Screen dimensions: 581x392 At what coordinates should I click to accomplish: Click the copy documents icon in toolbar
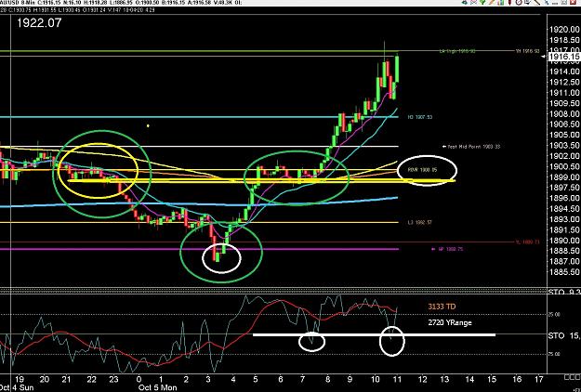click(x=528, y=2)
